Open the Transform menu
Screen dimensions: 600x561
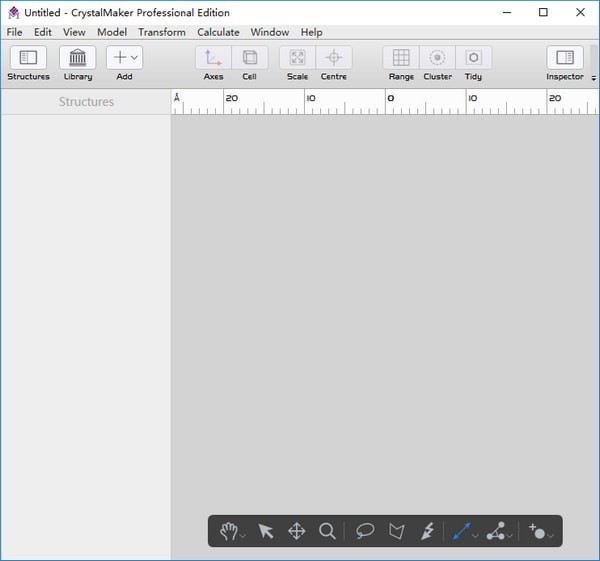[x=161, y=32]
